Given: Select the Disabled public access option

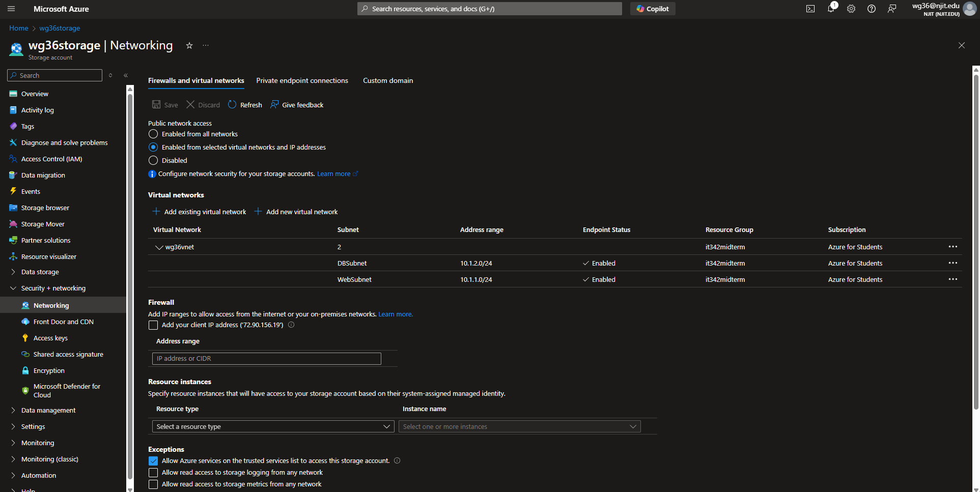Looking at the screenshot, I should tap(153, 160).
